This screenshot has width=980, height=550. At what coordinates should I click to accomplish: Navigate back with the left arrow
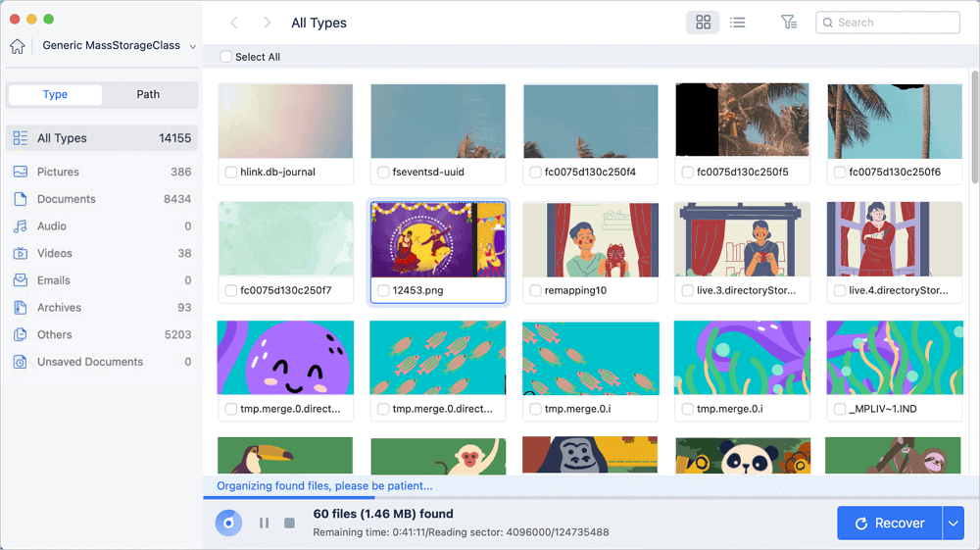pyautogui.click(x=234, y=23)
